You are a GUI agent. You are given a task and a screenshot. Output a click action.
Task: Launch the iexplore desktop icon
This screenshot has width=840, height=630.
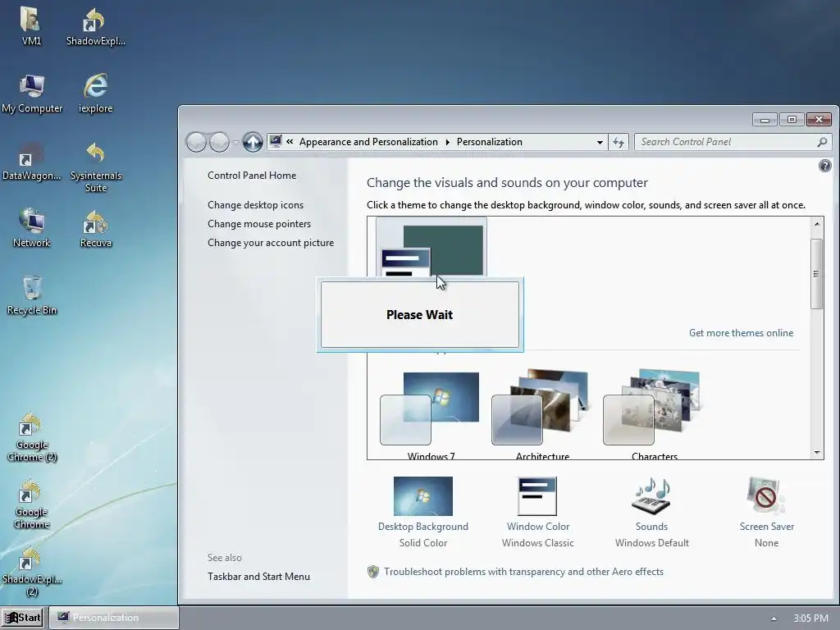coord(95,94)
